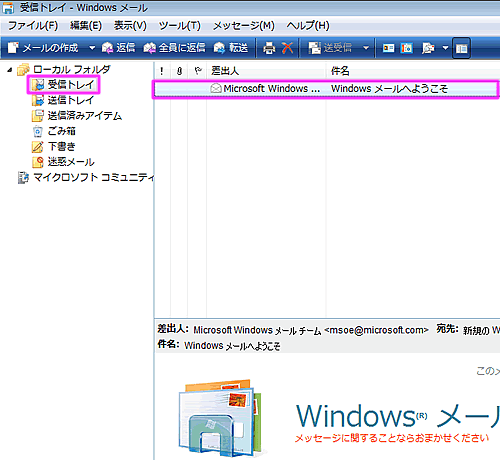
Task: Click 全員に返信 to reply to all
Action: click(174, 48)
